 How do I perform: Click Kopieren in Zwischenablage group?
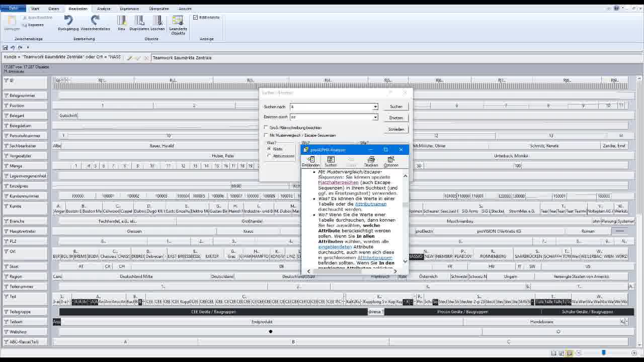click(x=33, y=25)
